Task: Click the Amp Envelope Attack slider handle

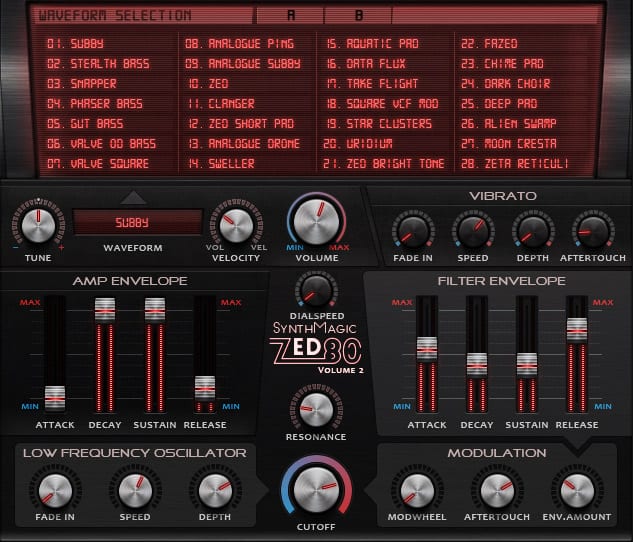Action: [x=54, y=398]
